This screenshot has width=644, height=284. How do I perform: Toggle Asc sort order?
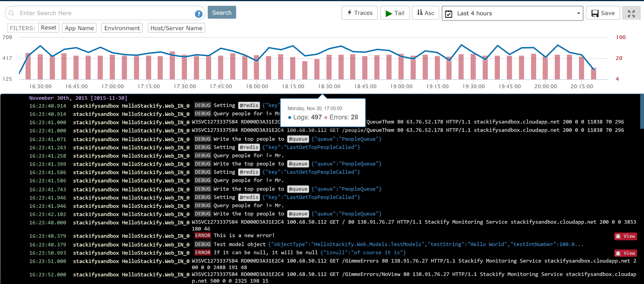(x=425, y=13)
